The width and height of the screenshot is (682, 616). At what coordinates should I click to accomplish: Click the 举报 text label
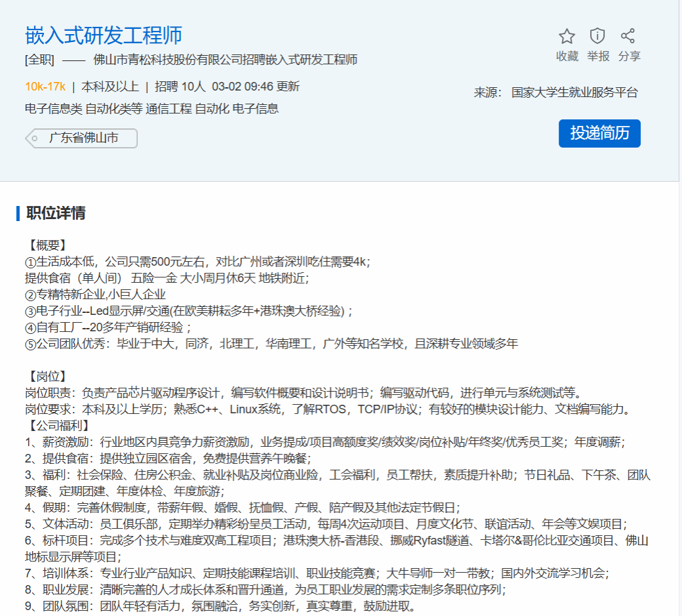597,56
